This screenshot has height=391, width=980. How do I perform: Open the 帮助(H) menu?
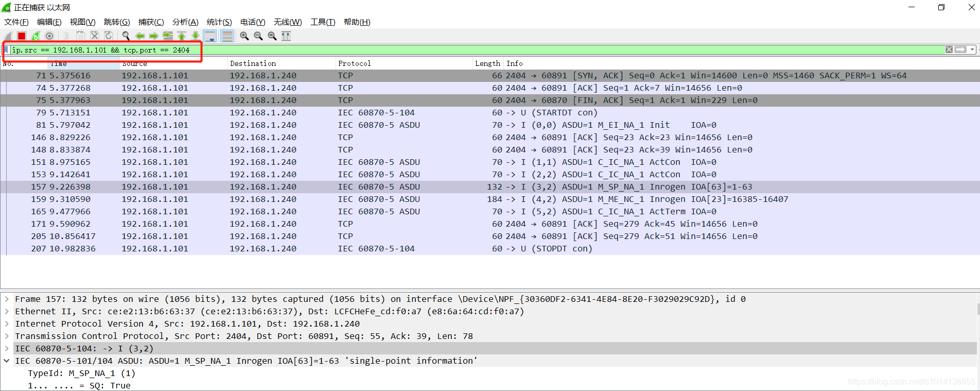coord(357,22)
